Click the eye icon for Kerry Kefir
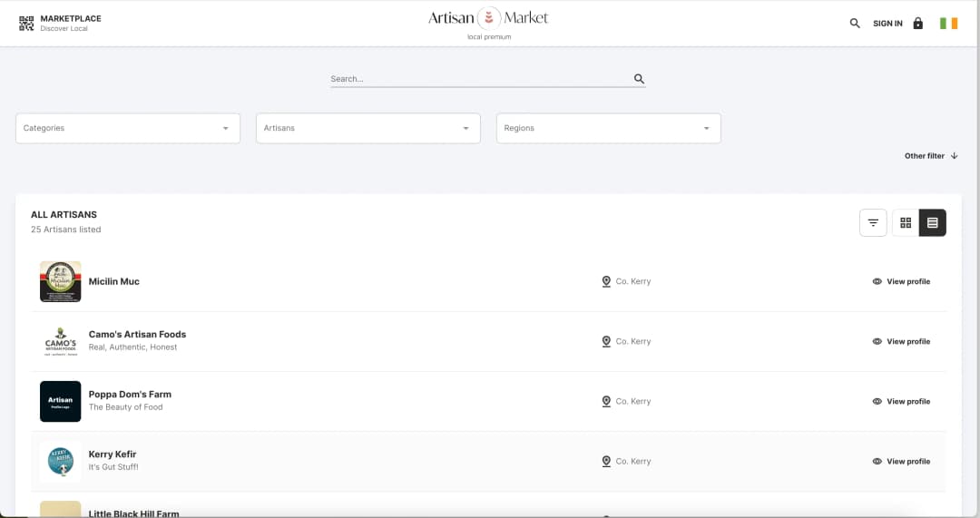This screenshot has width=980, height=518. tap(877, 462)
